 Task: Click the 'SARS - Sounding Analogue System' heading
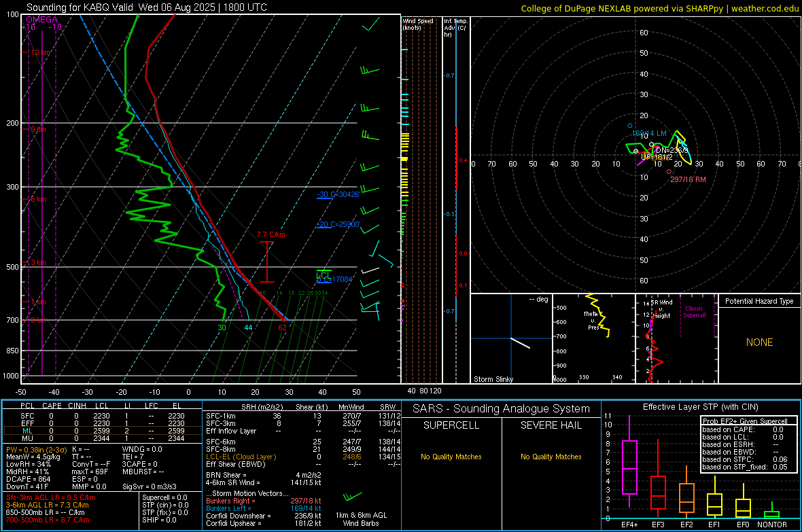click(x=501, y=409)
